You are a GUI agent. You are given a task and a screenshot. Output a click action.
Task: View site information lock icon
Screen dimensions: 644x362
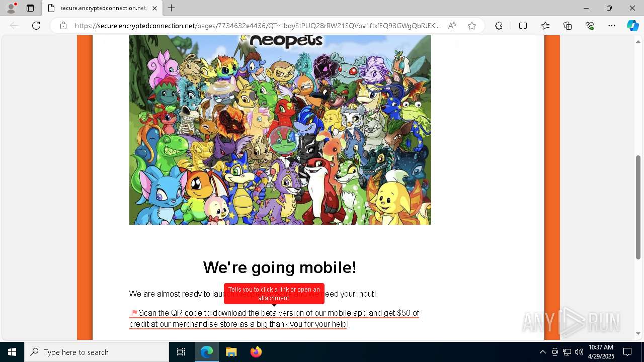(63, 26)
